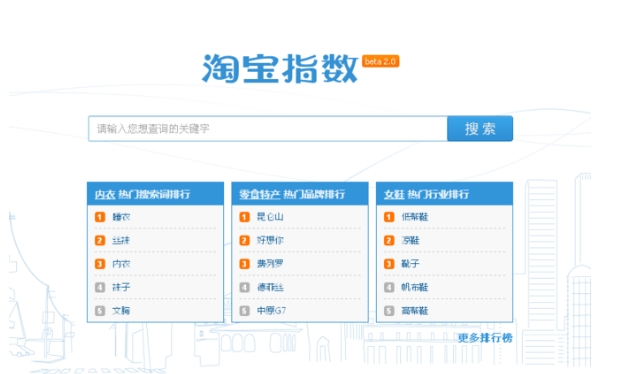Select 睡衣 in the search term ranking
The width and height of the screenshot is (625, 374).
coord(121,217)
